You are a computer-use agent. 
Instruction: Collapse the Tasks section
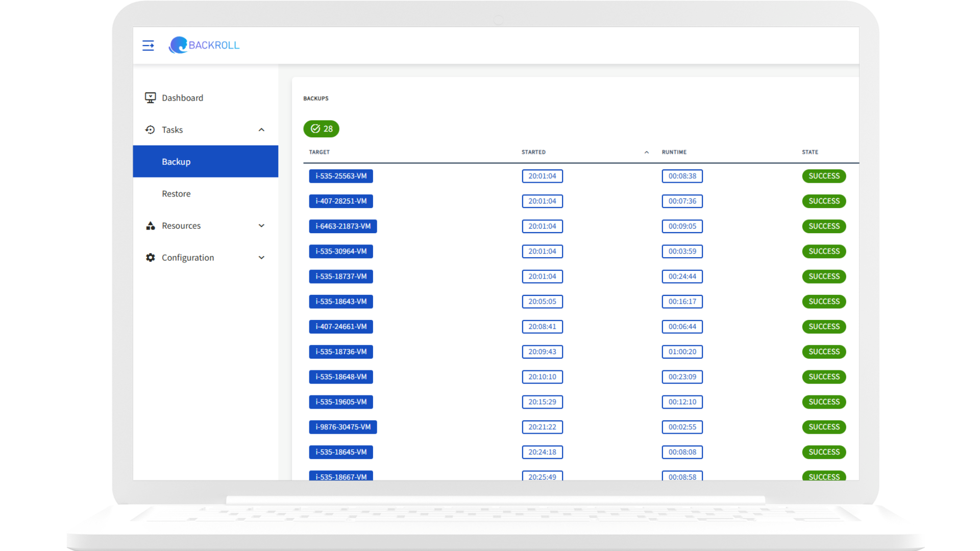pos(262,130)
